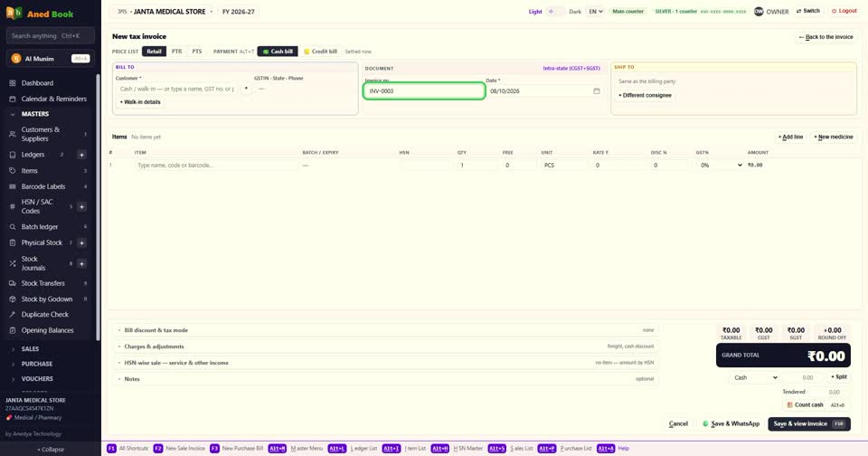This screenshot has width=868, height=456.
Task: Open Physical Stock page
Action: coord(42,242)
